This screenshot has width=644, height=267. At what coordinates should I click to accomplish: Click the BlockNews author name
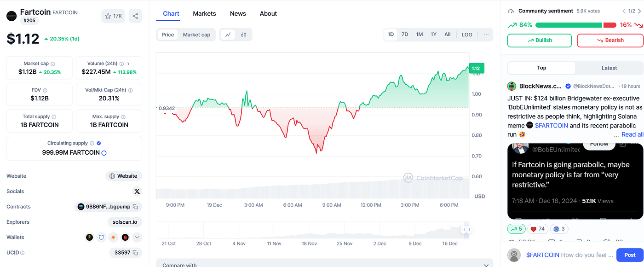(540, 86)
